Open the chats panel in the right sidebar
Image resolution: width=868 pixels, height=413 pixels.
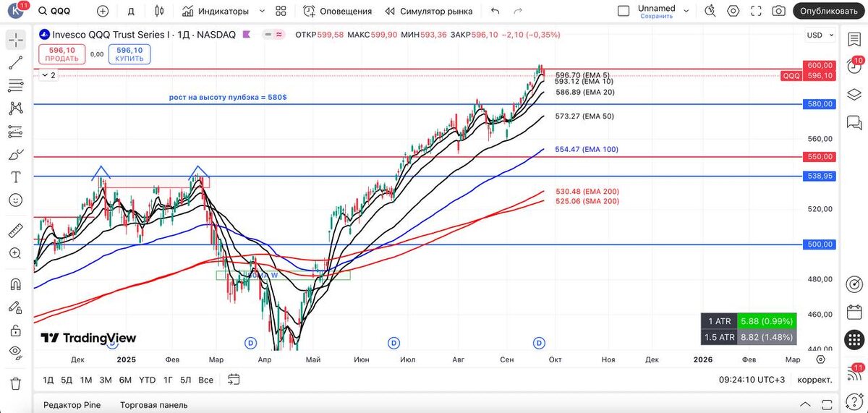coord(854,122)
